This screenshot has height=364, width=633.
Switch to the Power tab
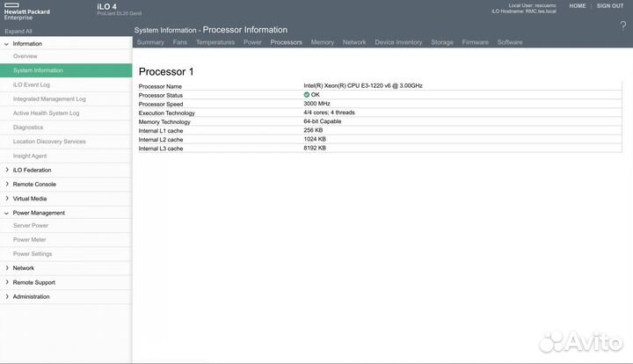[252, 42]
